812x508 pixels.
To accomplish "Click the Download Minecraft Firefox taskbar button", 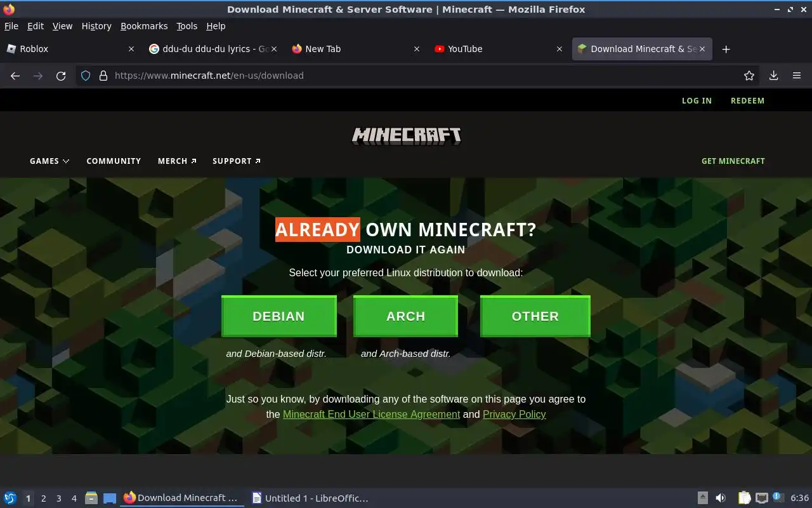I will click(x=181, y=498).
